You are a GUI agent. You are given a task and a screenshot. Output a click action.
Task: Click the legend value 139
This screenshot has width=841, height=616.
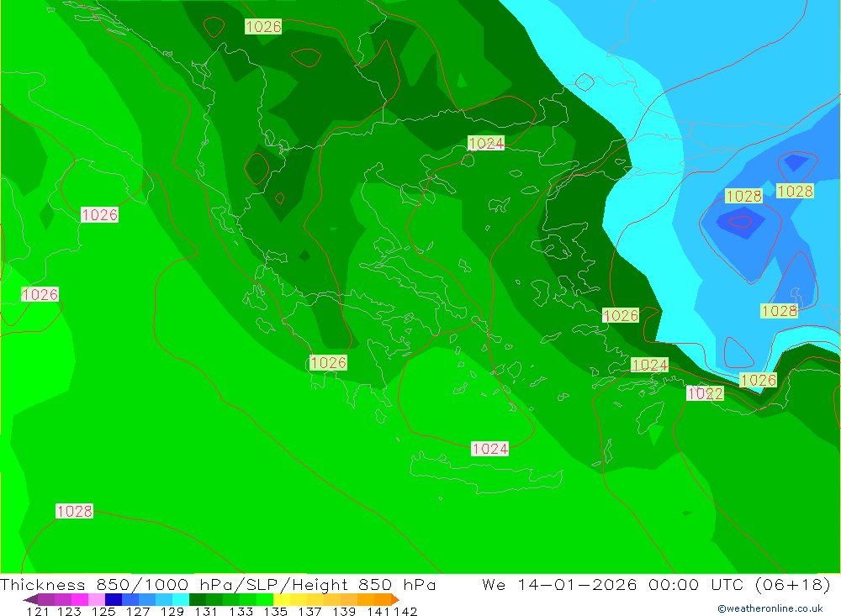coord(344,611)
